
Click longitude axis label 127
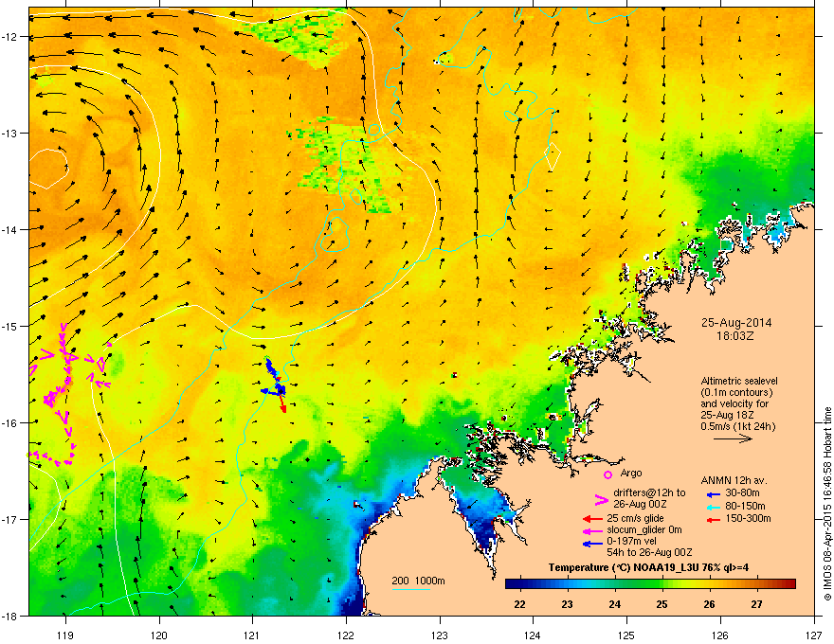click(x=814, y=635)
